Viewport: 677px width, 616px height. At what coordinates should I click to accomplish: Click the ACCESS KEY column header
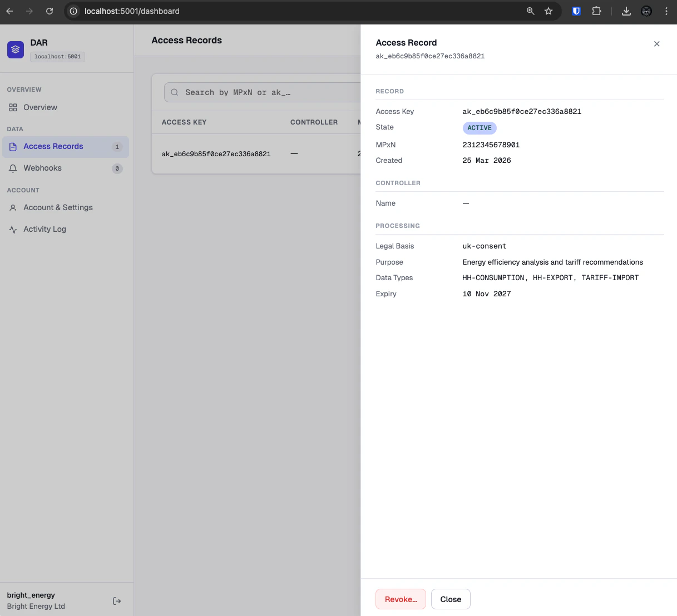click(x=184, y=122)
